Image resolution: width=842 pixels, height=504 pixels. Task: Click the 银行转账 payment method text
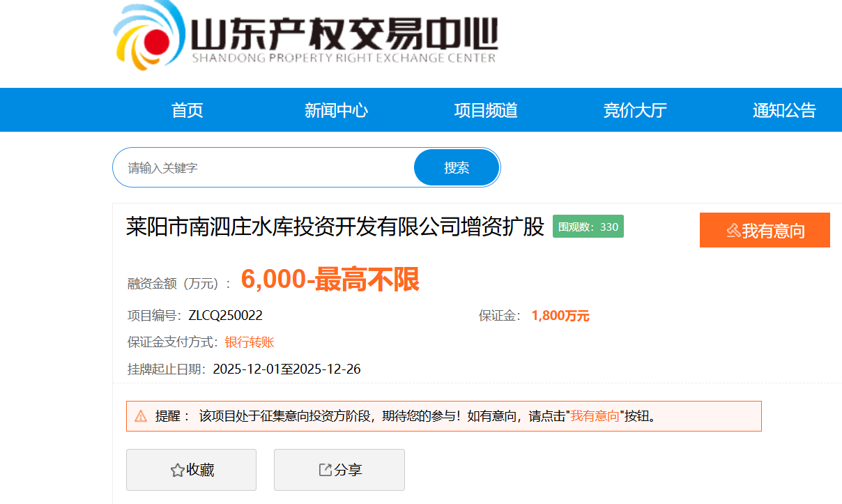click(x=250, y=342)
